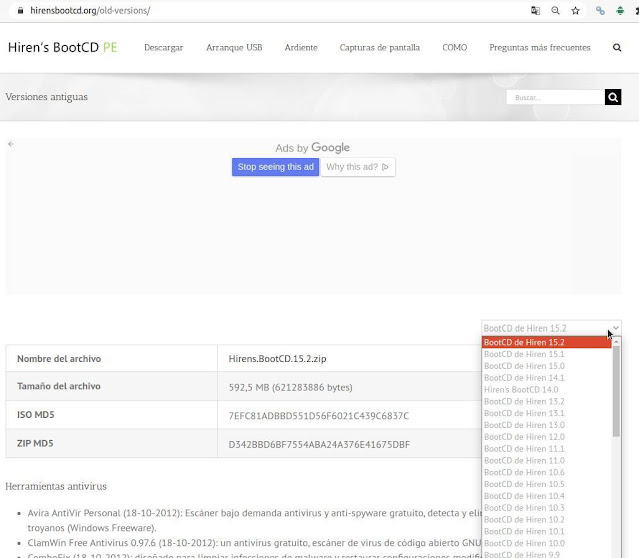Select BootCD de Hiren 10.1 option
Image resolution: width=639 pixels, height=558 pixels.
tap(546, 532)
